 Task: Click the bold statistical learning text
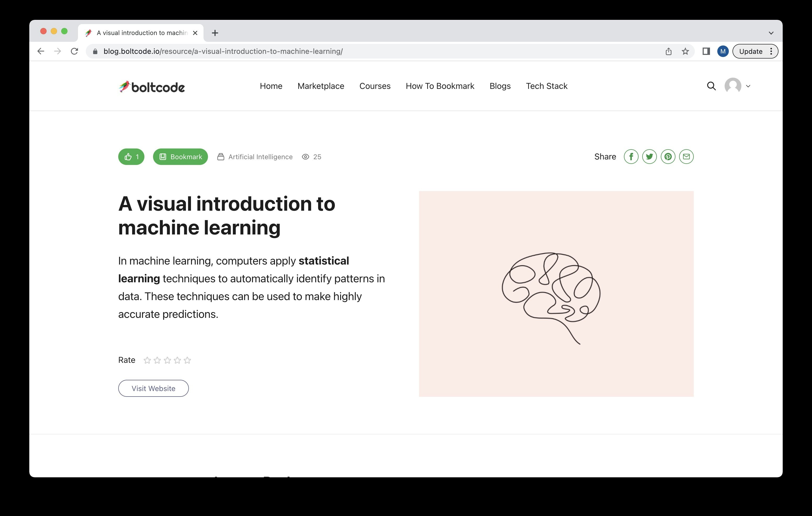(x=234, y=270)
